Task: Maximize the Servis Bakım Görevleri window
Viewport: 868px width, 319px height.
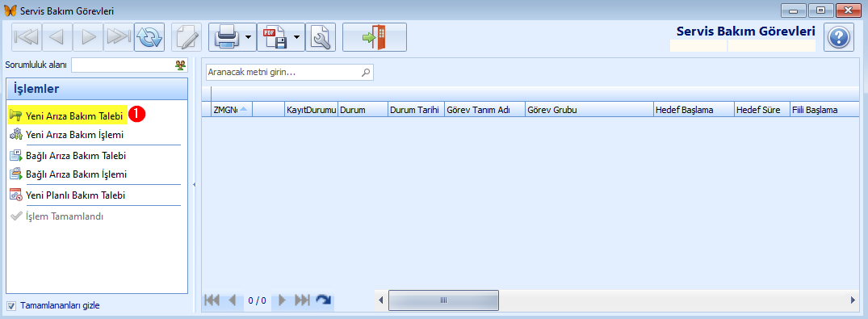Action: pos(821,10)
